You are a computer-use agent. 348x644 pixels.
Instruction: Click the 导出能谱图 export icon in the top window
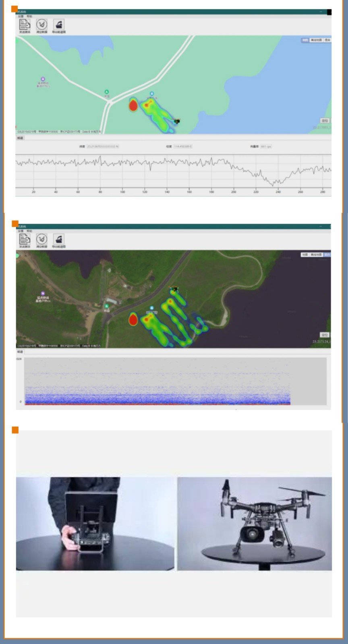pos(59,25)
